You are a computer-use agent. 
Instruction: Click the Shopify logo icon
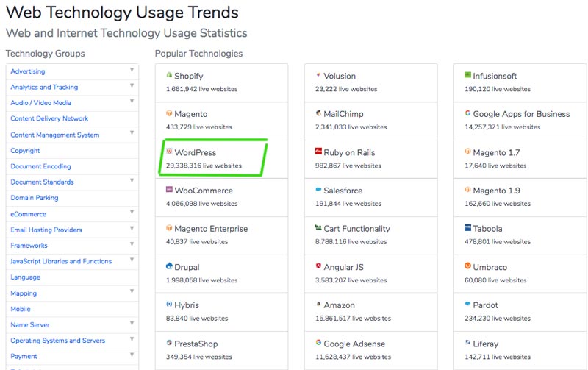tap(169, 75)
